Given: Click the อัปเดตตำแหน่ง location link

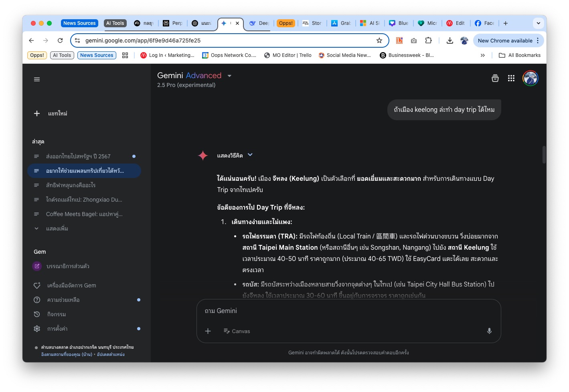Looking at the screenshot, I should click(x=111, y=354).
